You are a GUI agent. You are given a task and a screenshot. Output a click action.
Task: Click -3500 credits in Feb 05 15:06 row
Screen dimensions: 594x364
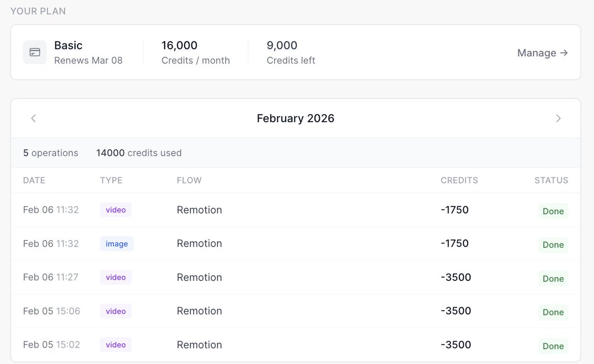coord(456,311)
